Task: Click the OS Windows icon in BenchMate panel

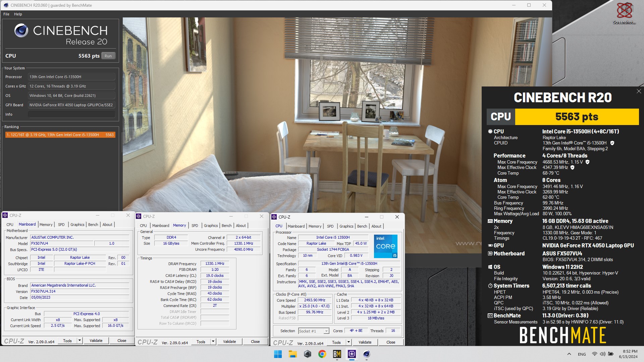Action: [490, 267]
